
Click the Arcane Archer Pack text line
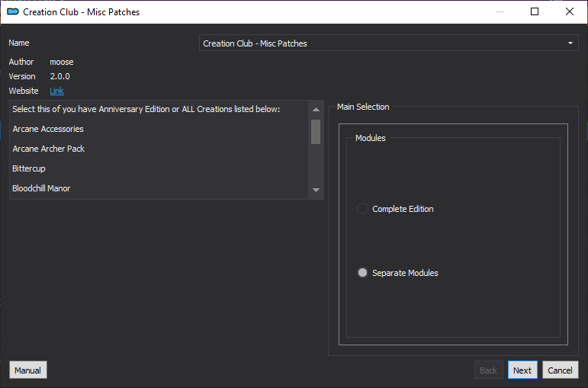click(x=48, y=149)
